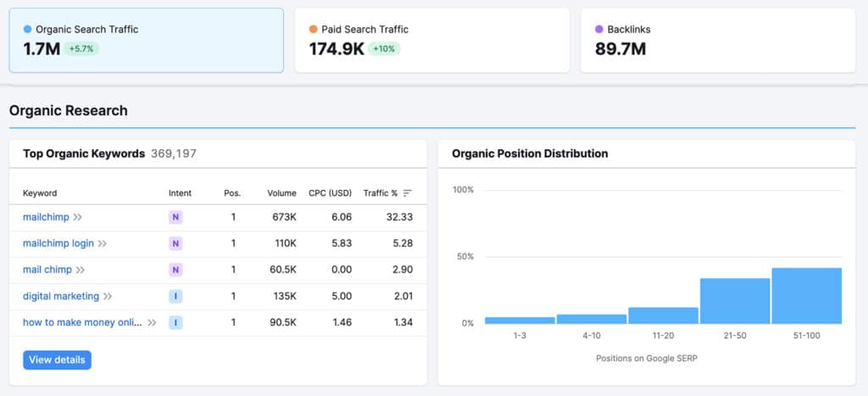This screenshot has height=396, width=868.
Task: Click the 1-3 positions bar
Action: click(x=520, y=321)
